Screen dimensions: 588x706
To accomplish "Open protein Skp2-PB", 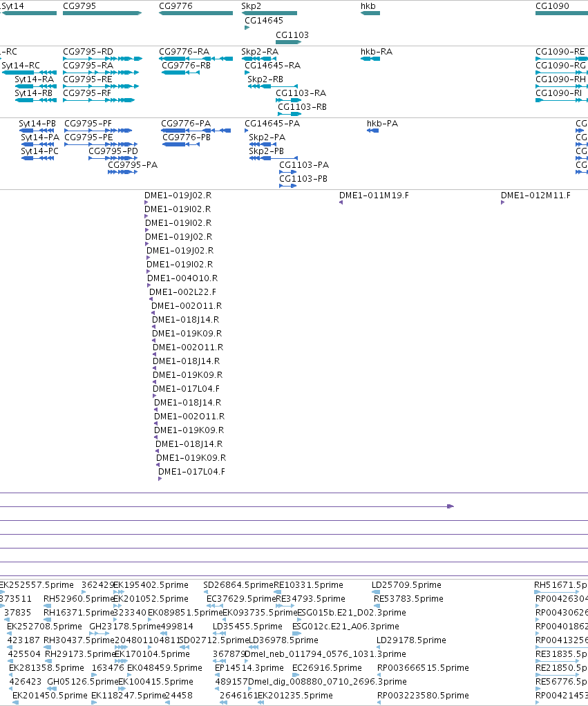I will click(267, 151).
